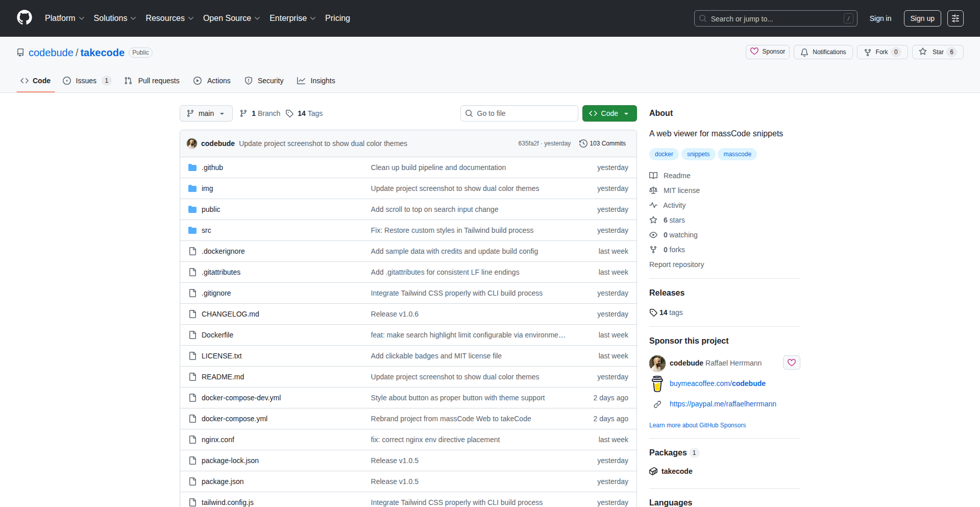Expand the Resources menu
The height and width of the screenshot is (507, 980).
(x=169, y=18)
